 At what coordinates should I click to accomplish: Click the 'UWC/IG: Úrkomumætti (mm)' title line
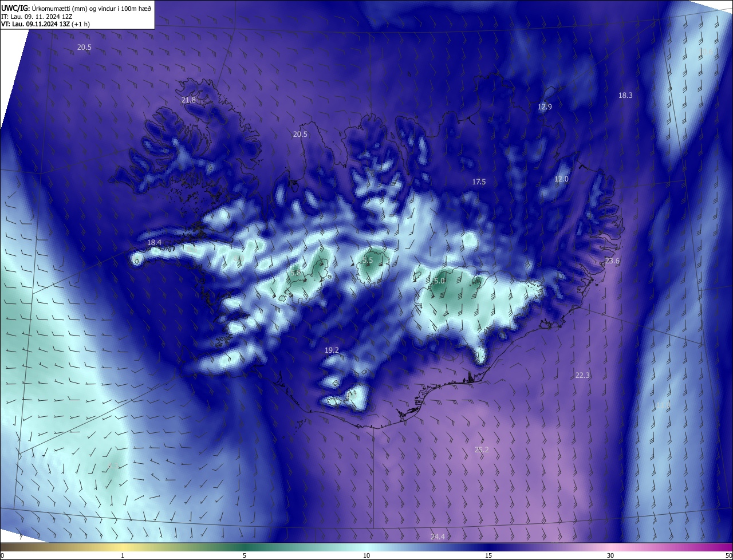(76, 8)
